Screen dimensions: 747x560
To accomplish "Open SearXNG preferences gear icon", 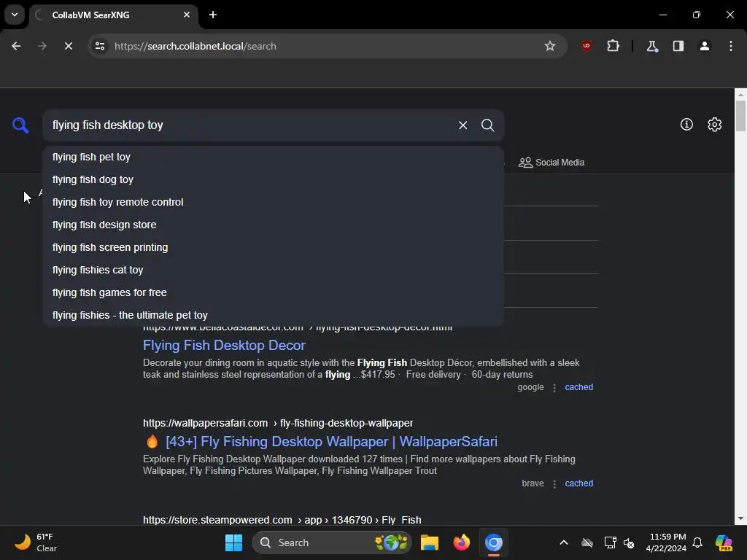I will coord(715,125).
